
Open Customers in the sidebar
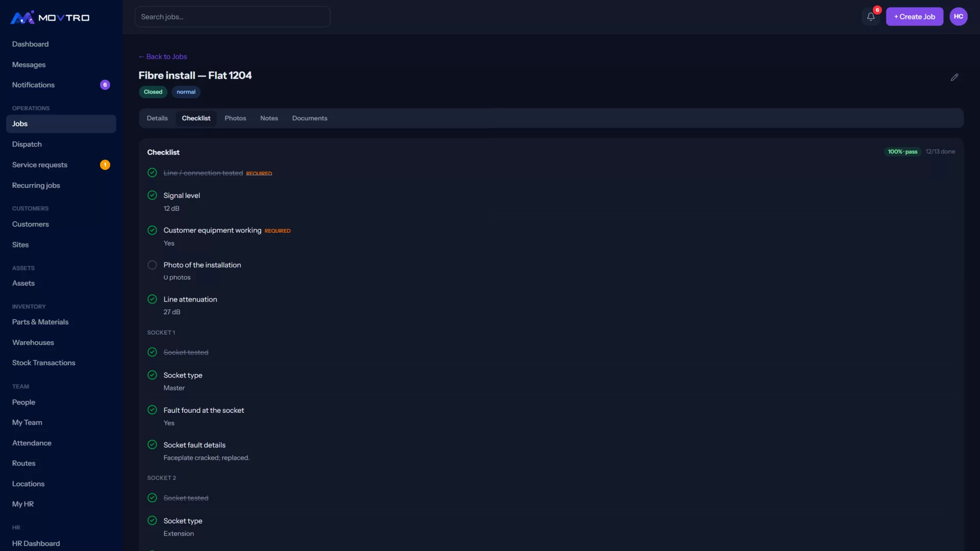[x=61, y=224]
